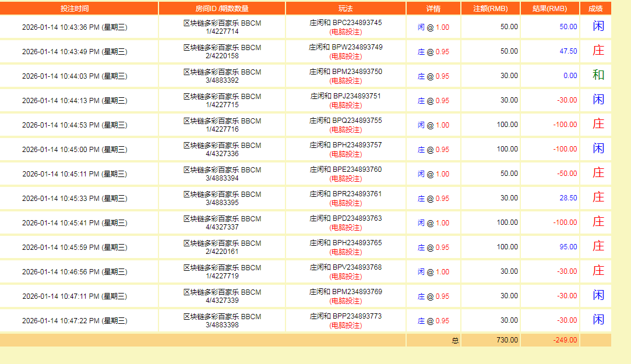Click the 庄 result symbol for bet BPW234893749
Image resolution: width=631 pixels, height=364 pixels.
[598, 51]
